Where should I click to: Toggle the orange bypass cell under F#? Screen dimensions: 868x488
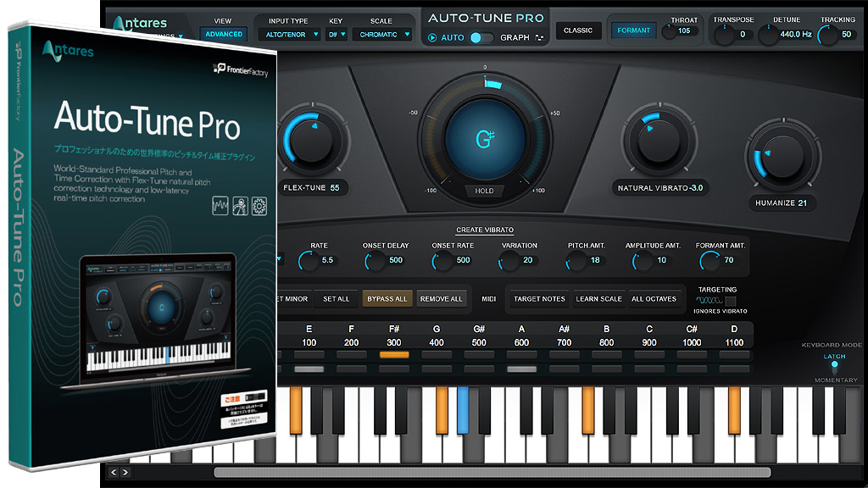[x=394, y=355]
